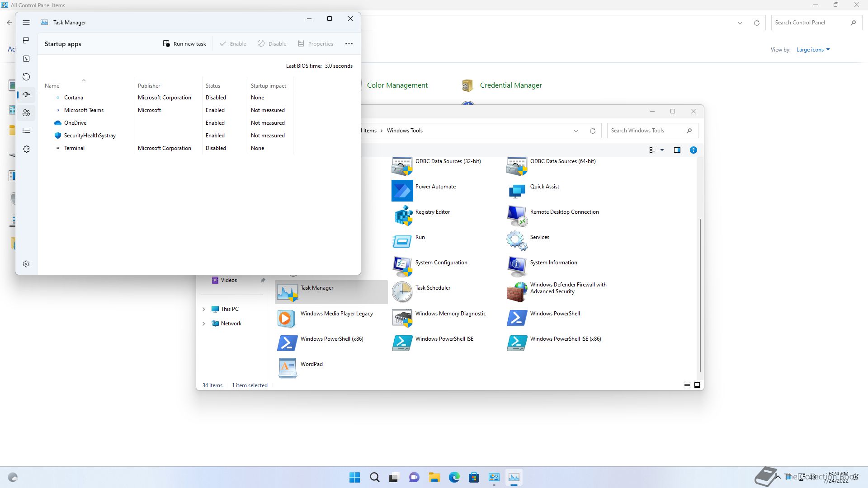Open WordPad icon
The width and height of the screenshot is (868, 488).
(x=288, y=368)
